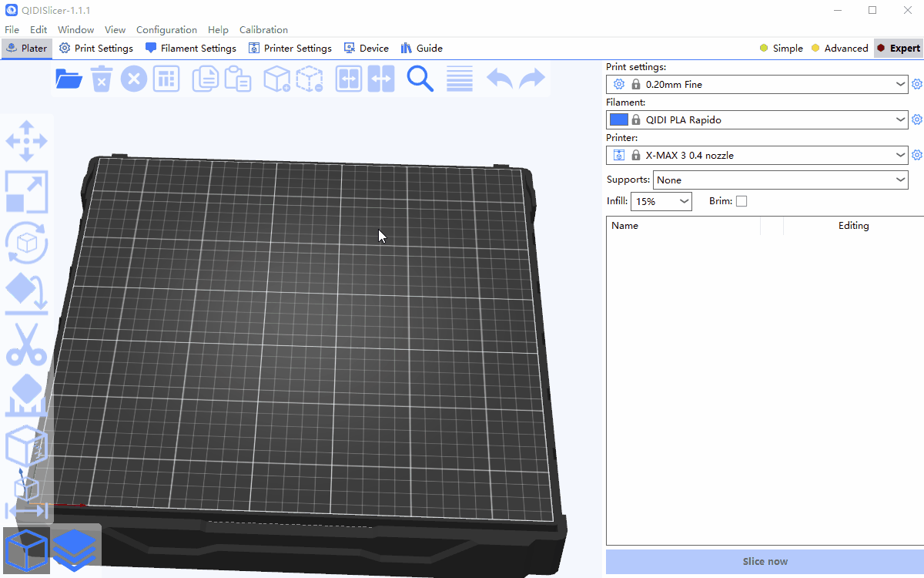
Task: Switch to Simple mode
Action: tap(781, 48)
